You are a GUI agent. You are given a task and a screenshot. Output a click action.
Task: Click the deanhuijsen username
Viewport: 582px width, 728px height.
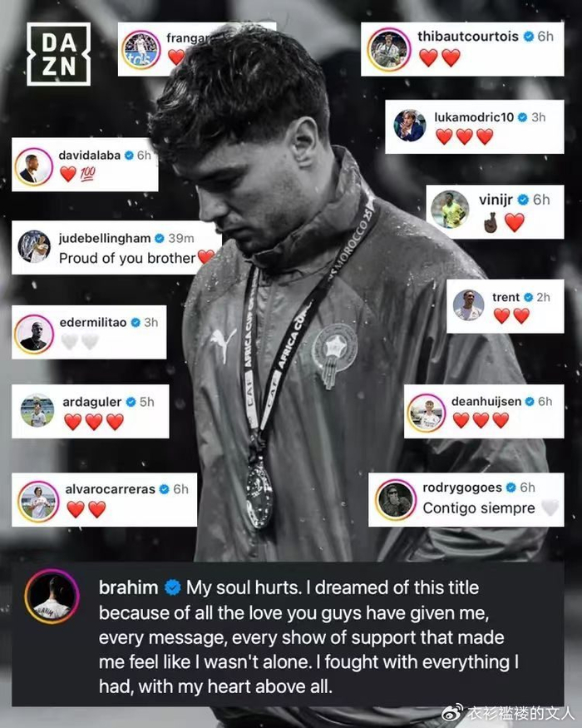[486, 401]
